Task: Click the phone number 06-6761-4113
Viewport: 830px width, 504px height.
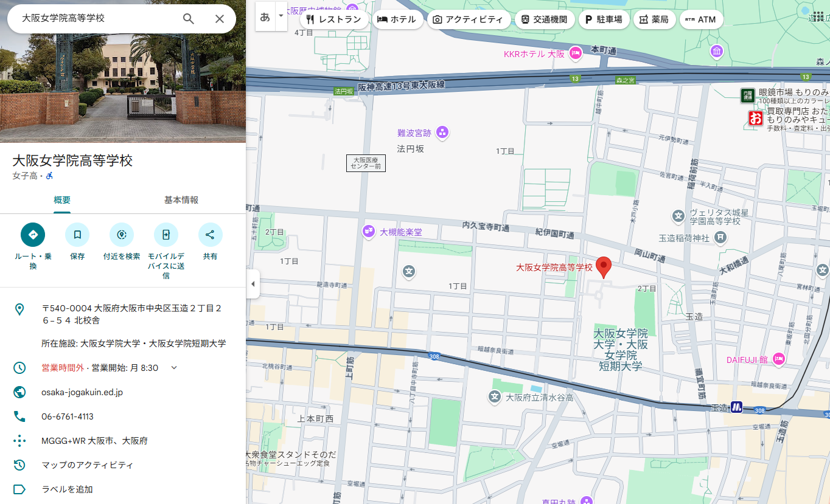Action: [68, 416]
